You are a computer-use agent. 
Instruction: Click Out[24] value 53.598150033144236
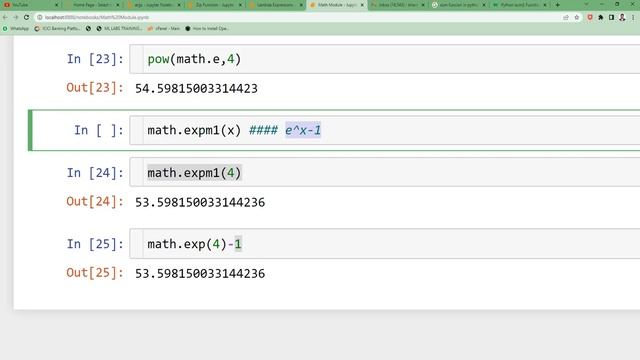point(200,202)
